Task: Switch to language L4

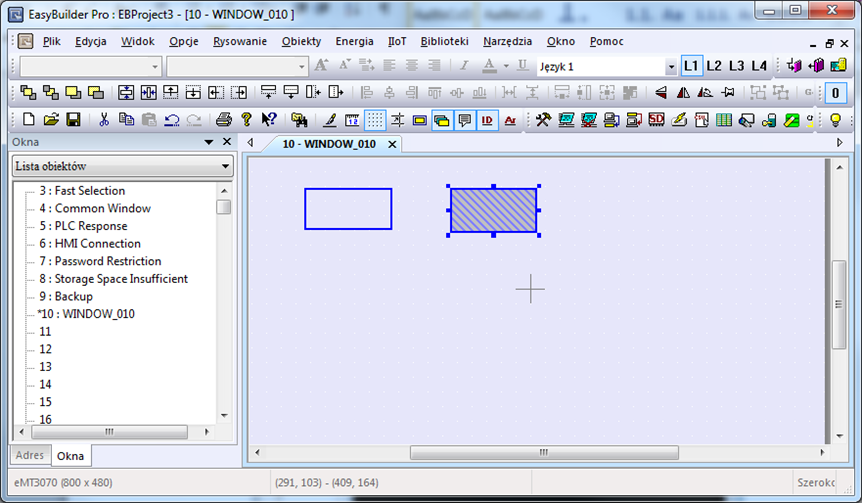Action: (759, 66)
